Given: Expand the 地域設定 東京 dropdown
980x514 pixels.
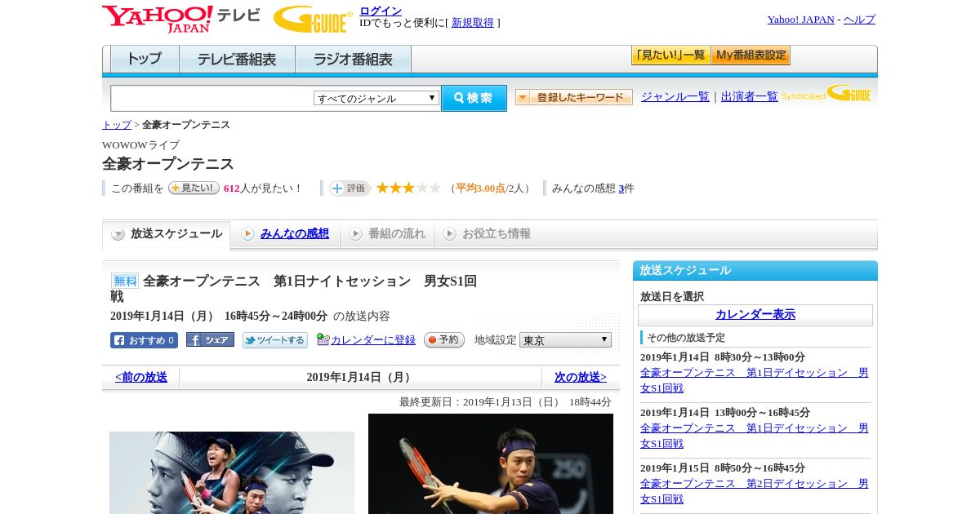Looking at the screenshot, I should 565,340.
